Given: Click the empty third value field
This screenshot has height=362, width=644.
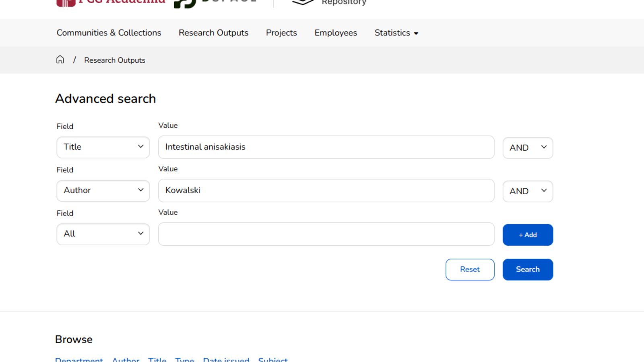Looking at the screenshot, I should (326, 234).
